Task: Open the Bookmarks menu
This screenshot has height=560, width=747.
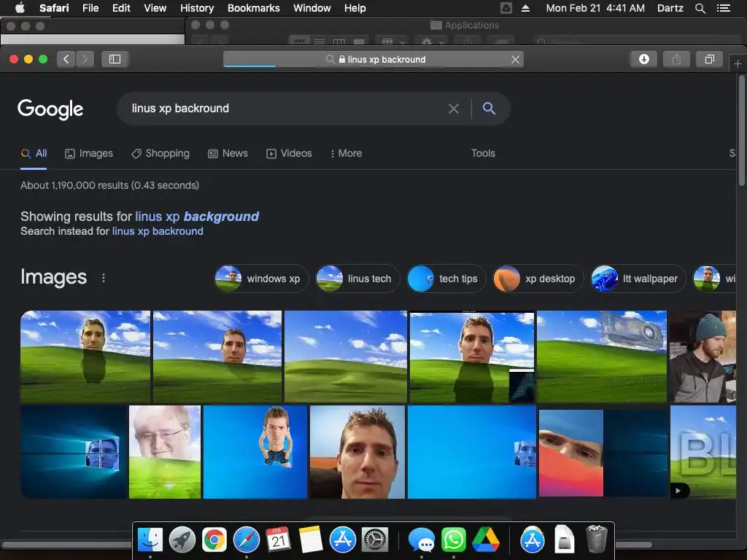Action: tap(253, 8)
